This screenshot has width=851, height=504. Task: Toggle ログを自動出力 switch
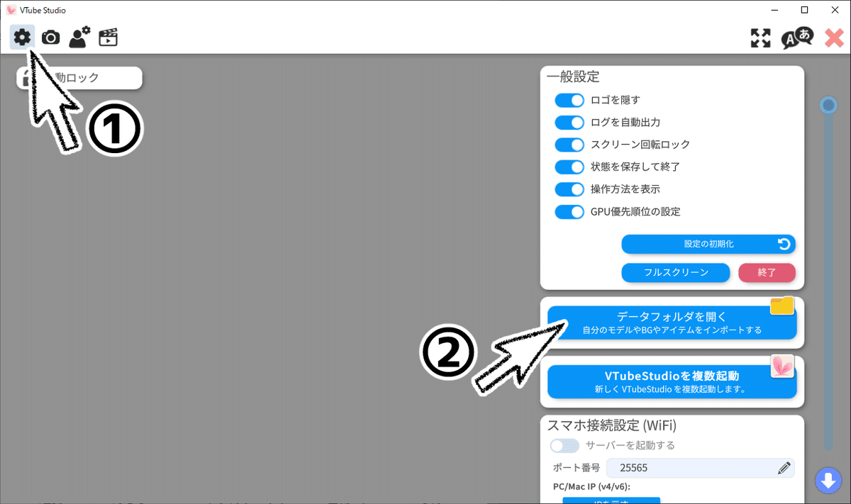coord(569,123)
